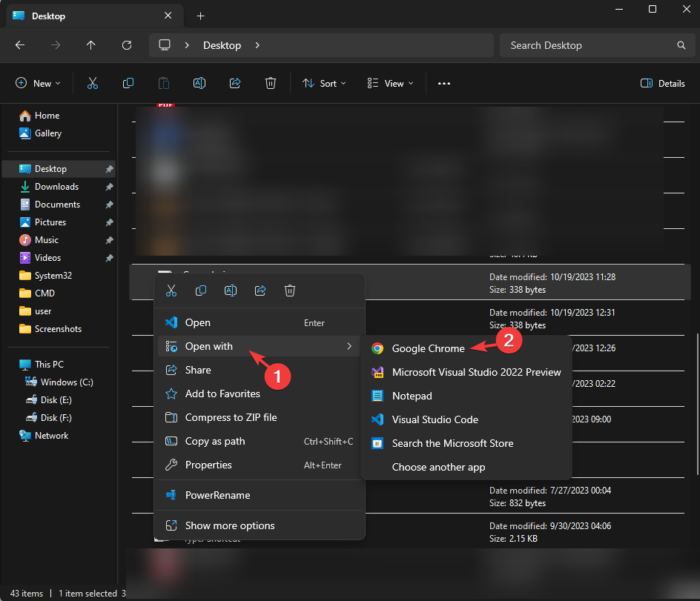
Task: Click the Copy icon on the toolbar
Action: pyautogui.click(x=128, y=83)
